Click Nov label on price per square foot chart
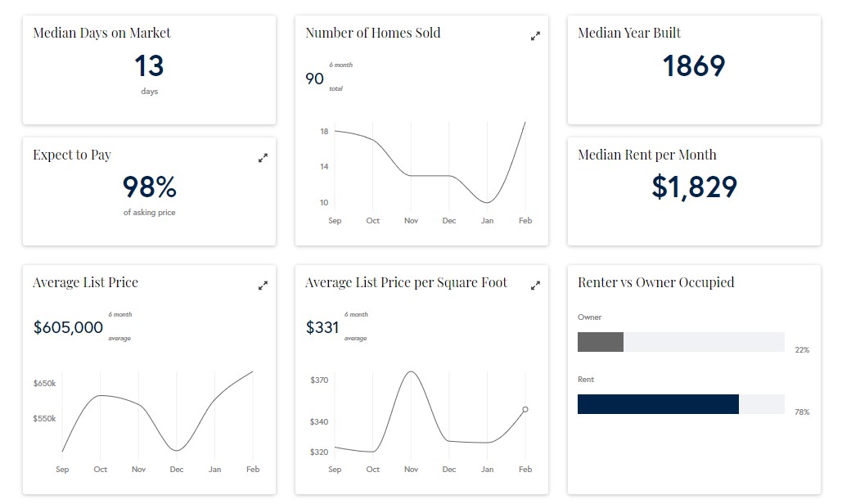Screen dimensions: 842x504 [411, 470]
